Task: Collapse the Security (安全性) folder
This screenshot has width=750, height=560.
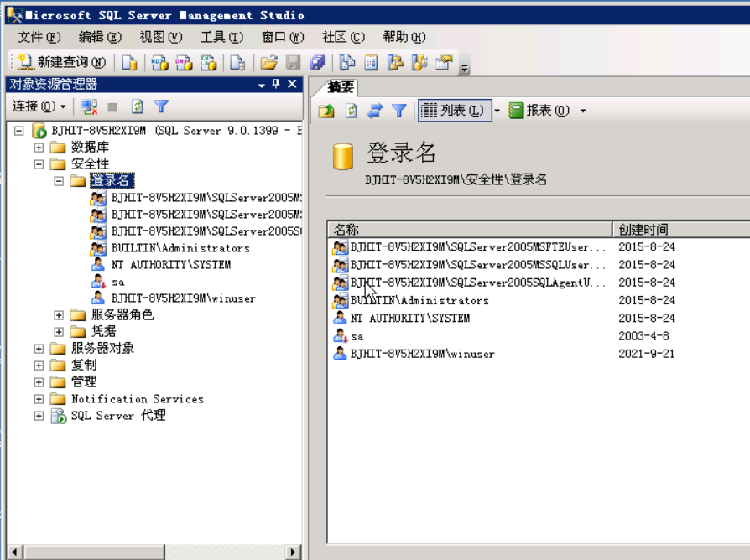Action: pos(39,164)
